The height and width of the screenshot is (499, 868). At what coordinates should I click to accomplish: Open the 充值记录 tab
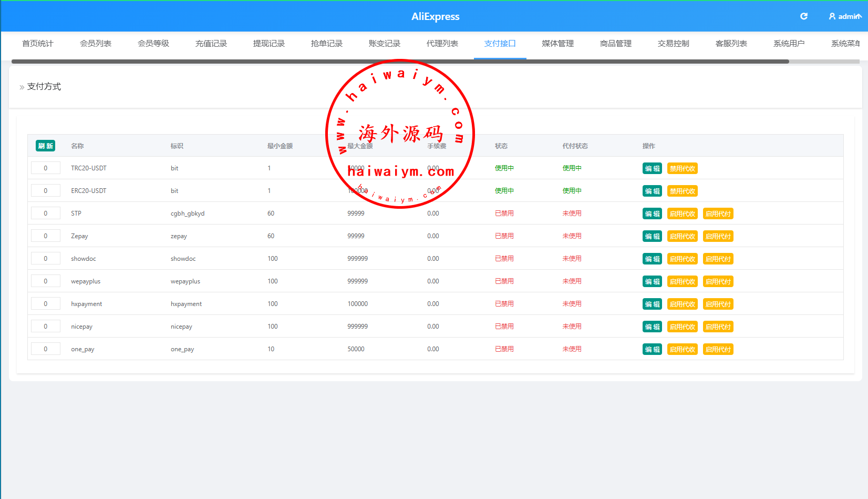point(211,44)
